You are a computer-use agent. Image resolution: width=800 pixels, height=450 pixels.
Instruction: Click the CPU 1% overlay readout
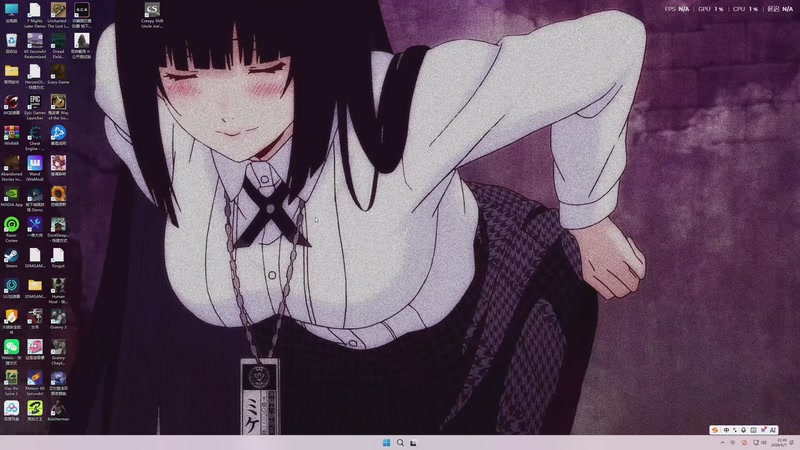coord(745,9)
